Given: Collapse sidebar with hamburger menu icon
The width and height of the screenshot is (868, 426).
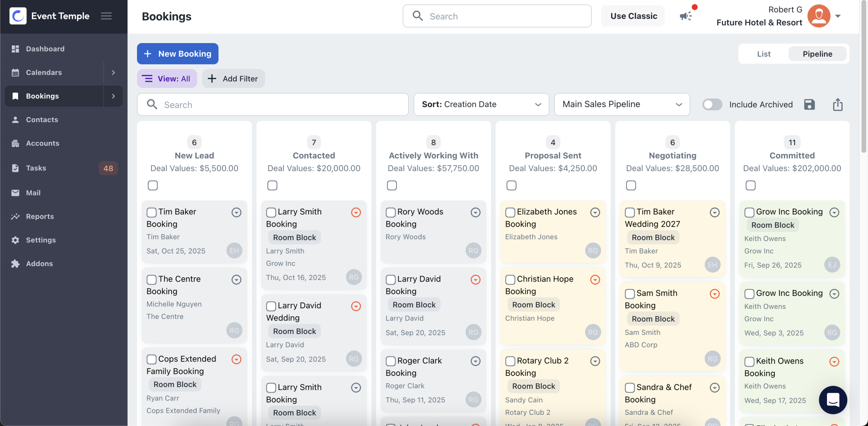Looking at the screenshot, I should 106,16.
